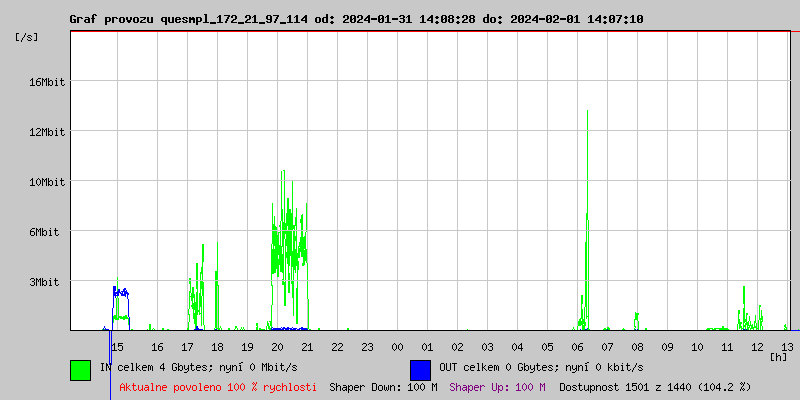Click the hour 15 label on the time axis
This screenshot has width=800, height=400.
click(117, 347)
